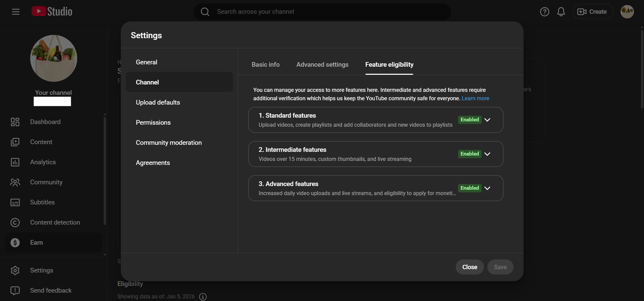Close the Settings dialog
This screenshot has width=644, height=301.
469,267
